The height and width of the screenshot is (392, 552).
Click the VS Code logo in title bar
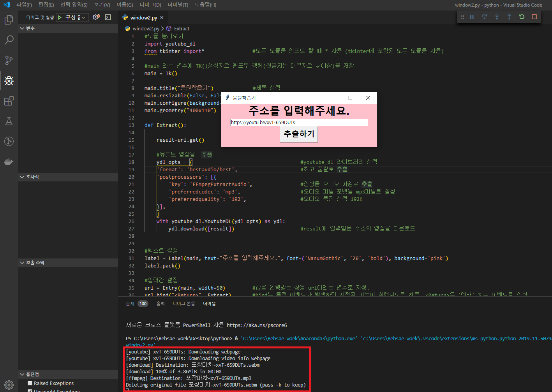[x=7, y=5]
